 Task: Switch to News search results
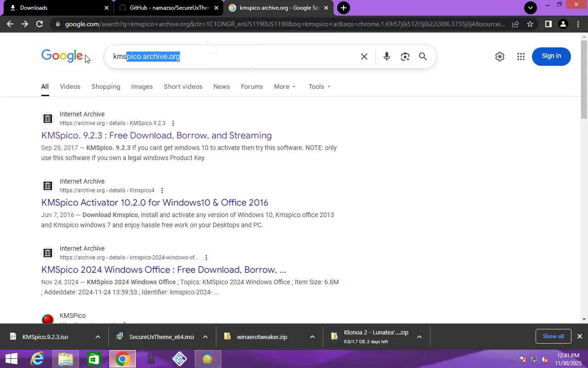(221, 86)
